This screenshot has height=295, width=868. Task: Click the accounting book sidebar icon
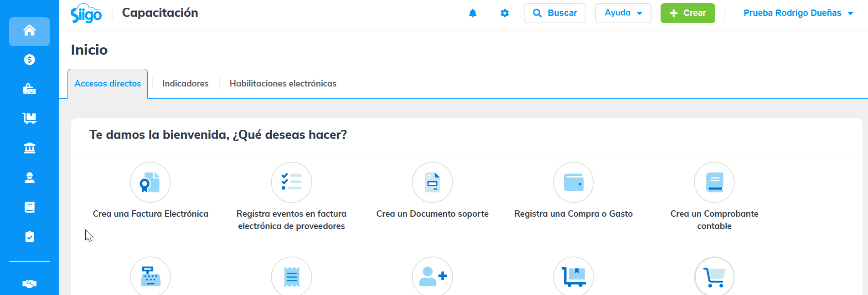pos(29,207)
